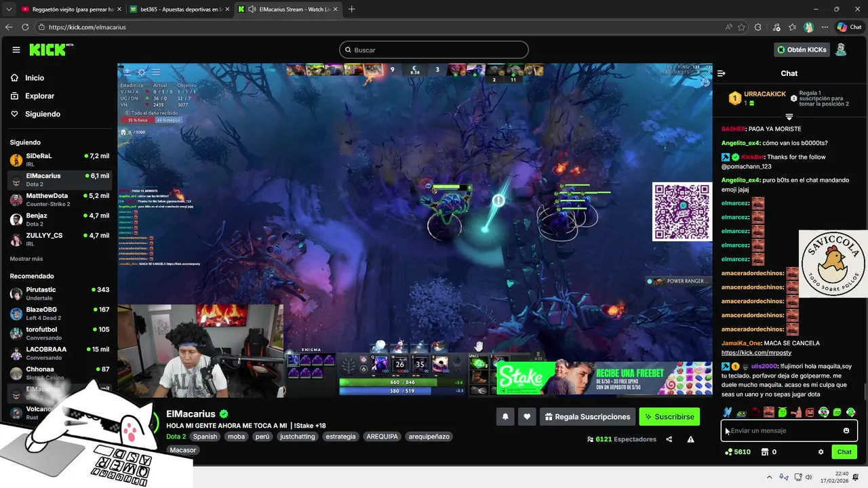Click the browser back arrow
Viewport: 868px width, 488px height.
point(9,27)
